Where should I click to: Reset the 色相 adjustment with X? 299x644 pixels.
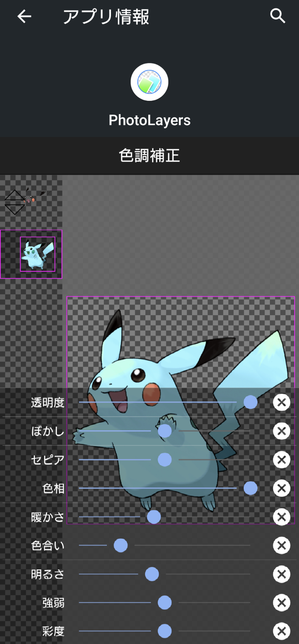[281, 488]
